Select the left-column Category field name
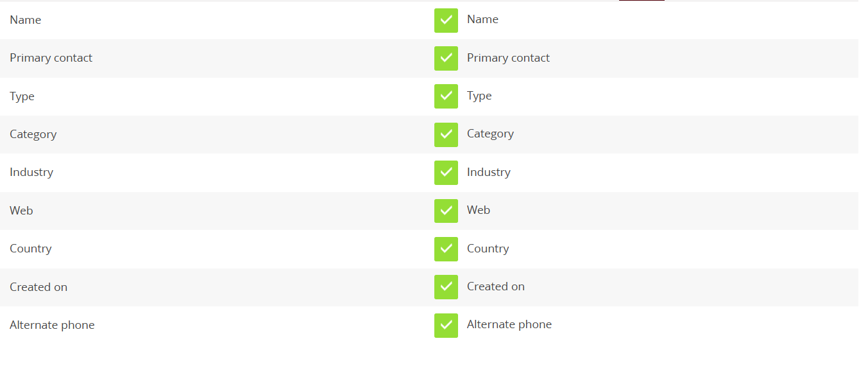Image resolution: width=868 pixels, height=368 pixels. [x=33, y=134]
